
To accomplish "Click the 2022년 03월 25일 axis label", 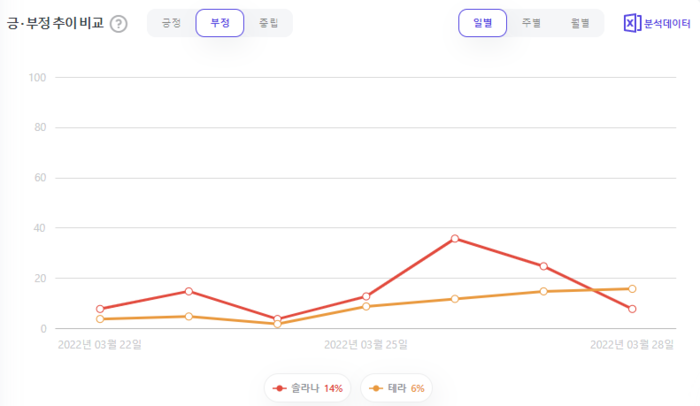I will 365,344.
